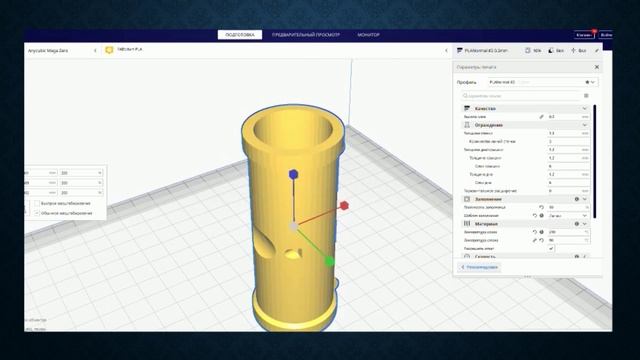Click the Рекомендован button
Image resolution: width=640 pixels, height=360 pixels.
point(480,267)
